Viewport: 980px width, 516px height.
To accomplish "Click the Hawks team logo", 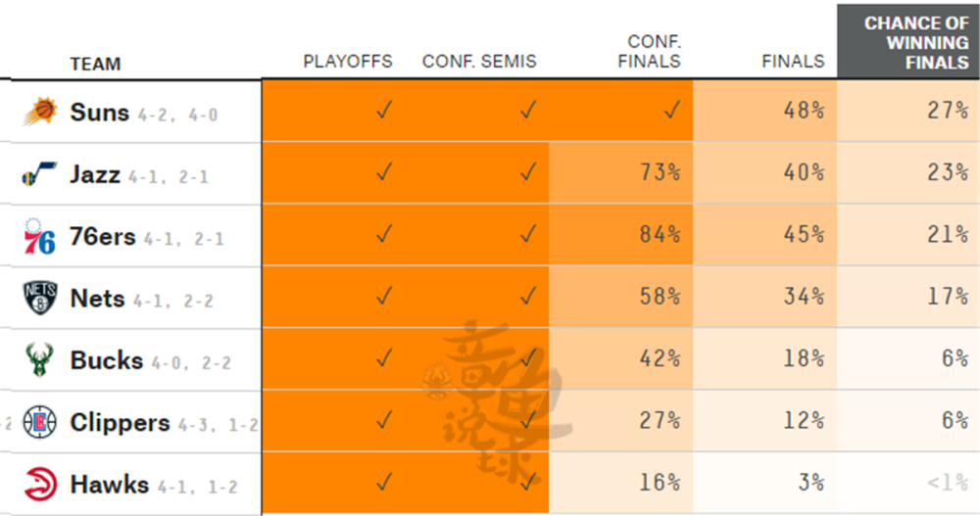I will 40,484.
